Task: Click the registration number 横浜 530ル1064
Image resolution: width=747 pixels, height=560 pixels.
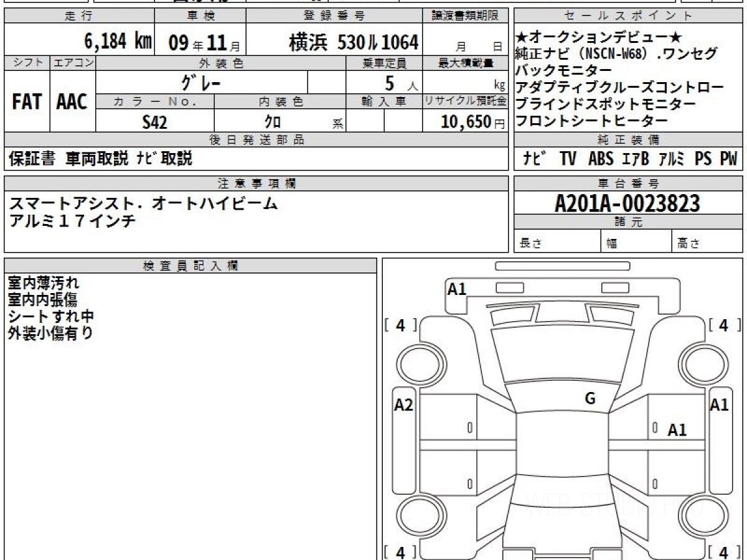Action: pyautogui.click(x=353, y=42)
